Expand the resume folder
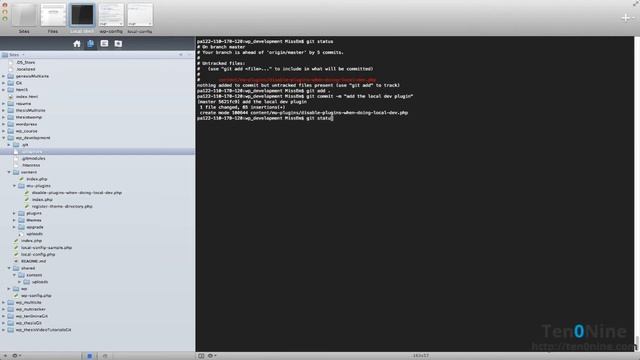 click(x=4, y=104)
